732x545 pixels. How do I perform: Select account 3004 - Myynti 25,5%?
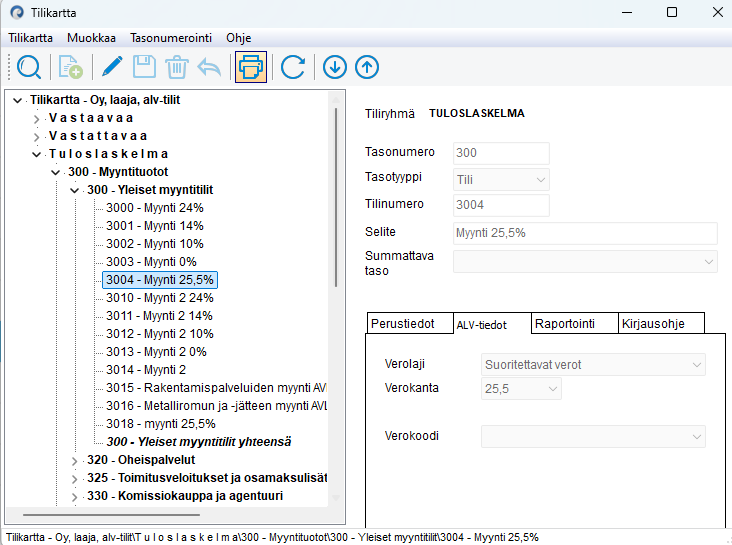(160, 280)
